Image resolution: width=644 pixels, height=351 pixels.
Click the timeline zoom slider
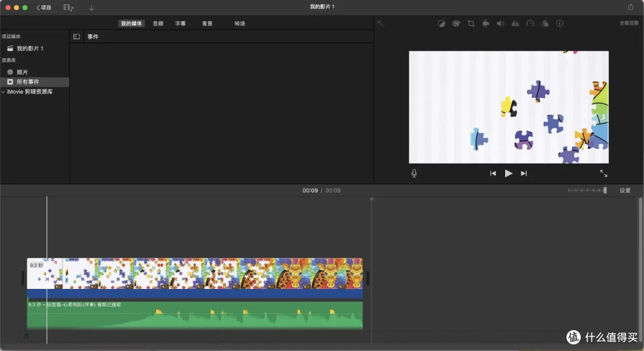pyautogui.click(x=587, y=190)
